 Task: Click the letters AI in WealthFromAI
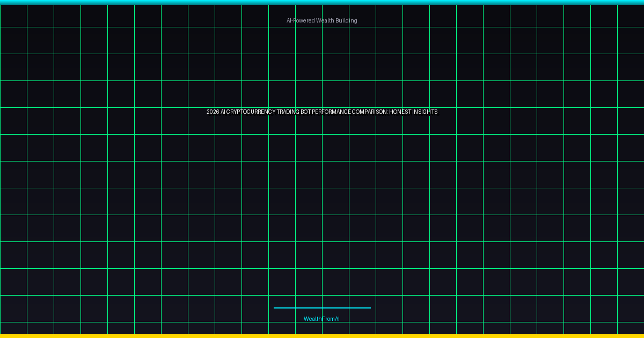pos(336,319)
